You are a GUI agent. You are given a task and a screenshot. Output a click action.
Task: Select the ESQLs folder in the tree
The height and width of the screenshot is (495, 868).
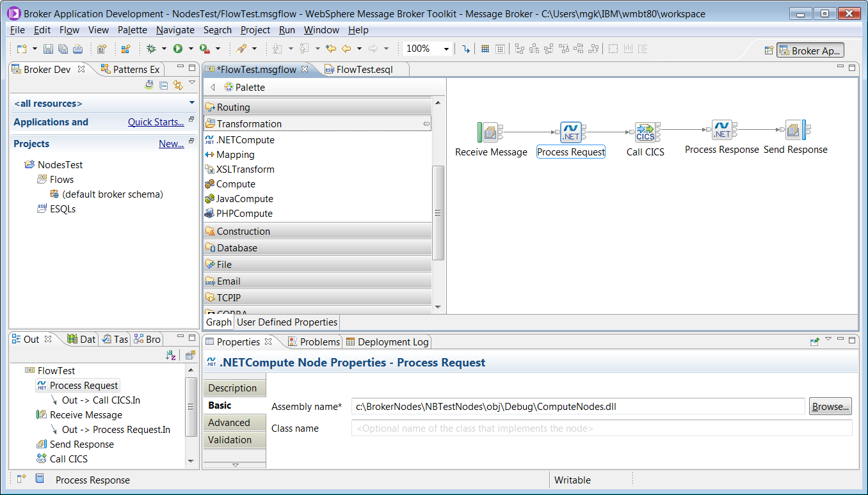tap(56, 209)
